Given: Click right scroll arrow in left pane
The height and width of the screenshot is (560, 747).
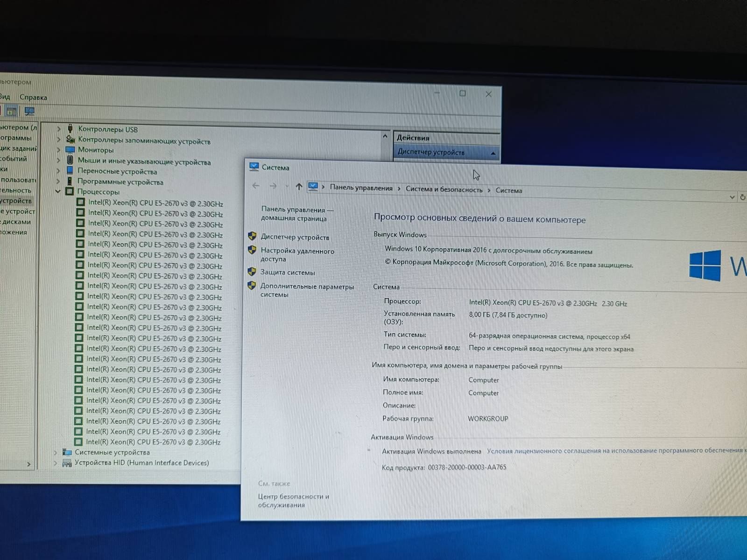Looking at the screenshot, I should point(28,464).
